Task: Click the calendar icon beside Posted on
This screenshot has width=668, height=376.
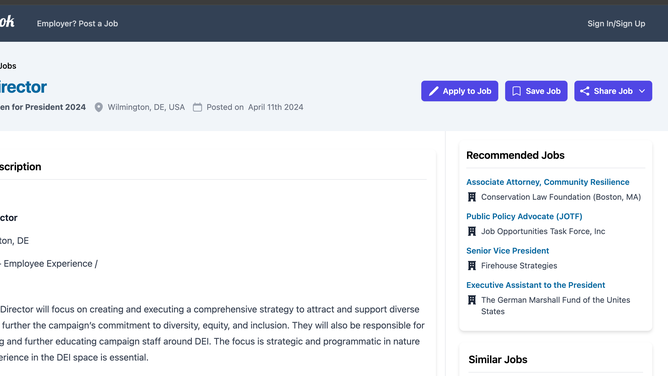Action: point(197,107)
